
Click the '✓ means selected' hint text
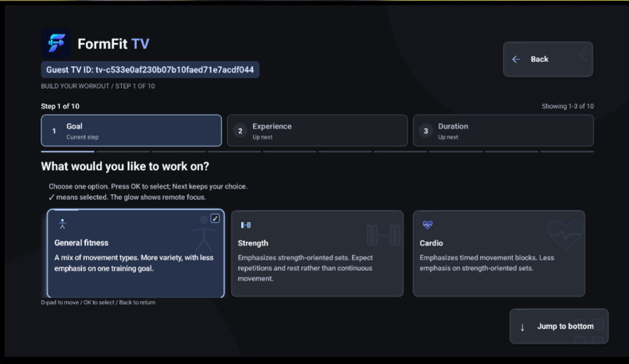[x=127, y=197]
